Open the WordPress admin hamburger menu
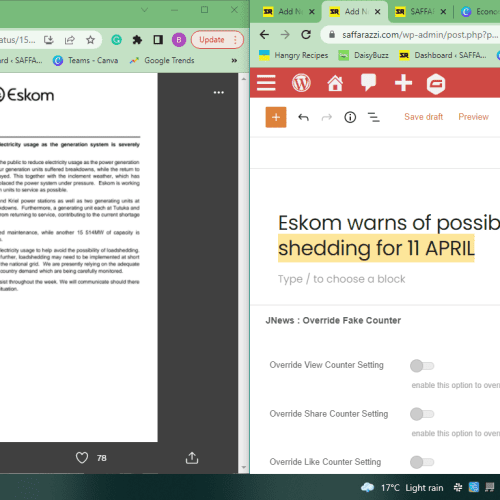 266,83
